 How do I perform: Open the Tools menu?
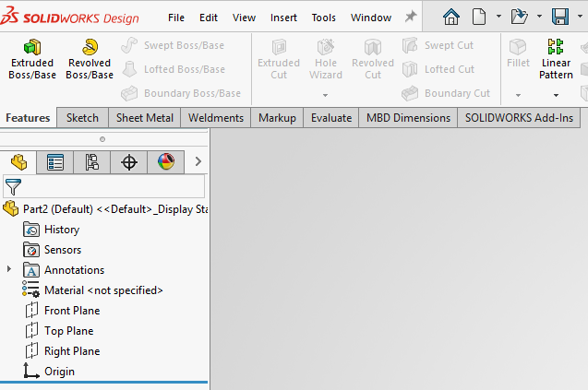coord(323,18)
